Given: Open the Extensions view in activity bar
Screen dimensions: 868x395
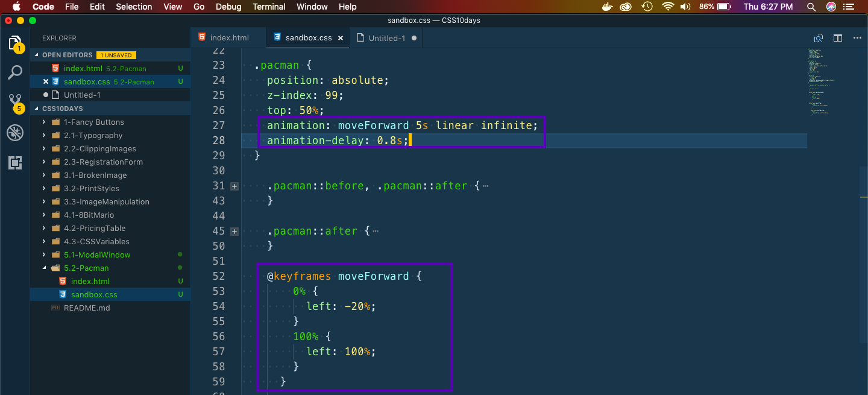Looking at the screenshot, I should point(15,162).
